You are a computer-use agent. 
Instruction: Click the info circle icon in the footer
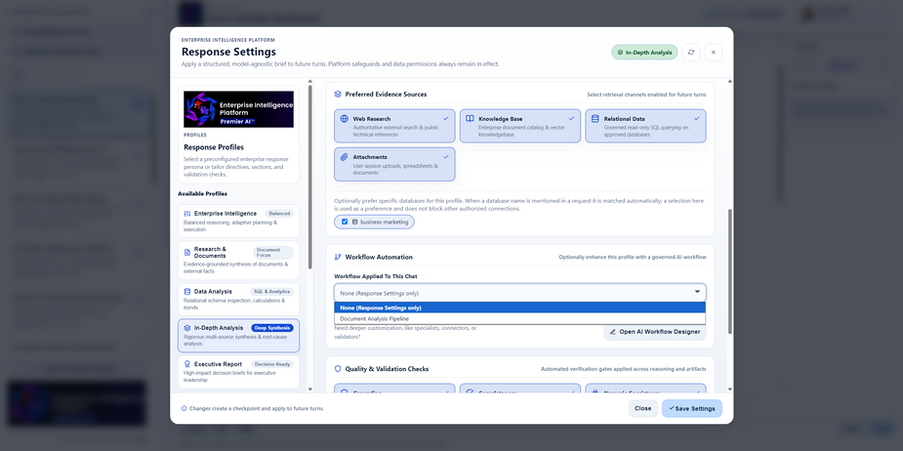point(184,408)
